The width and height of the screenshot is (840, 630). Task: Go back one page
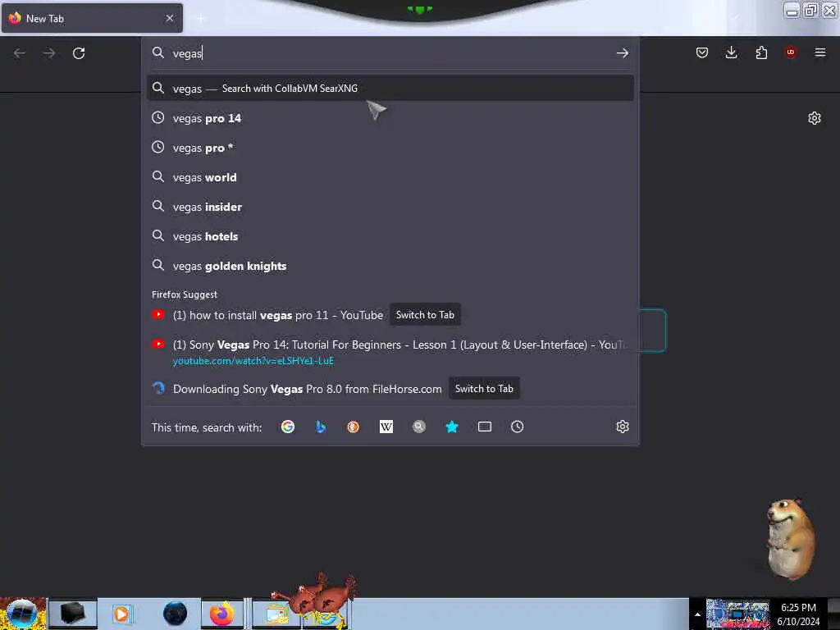pos(20,53)
